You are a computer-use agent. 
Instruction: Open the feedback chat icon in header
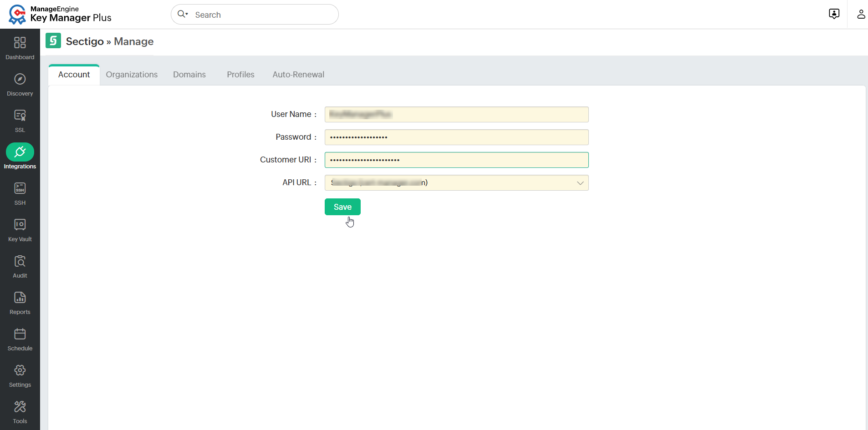(834, 14)
